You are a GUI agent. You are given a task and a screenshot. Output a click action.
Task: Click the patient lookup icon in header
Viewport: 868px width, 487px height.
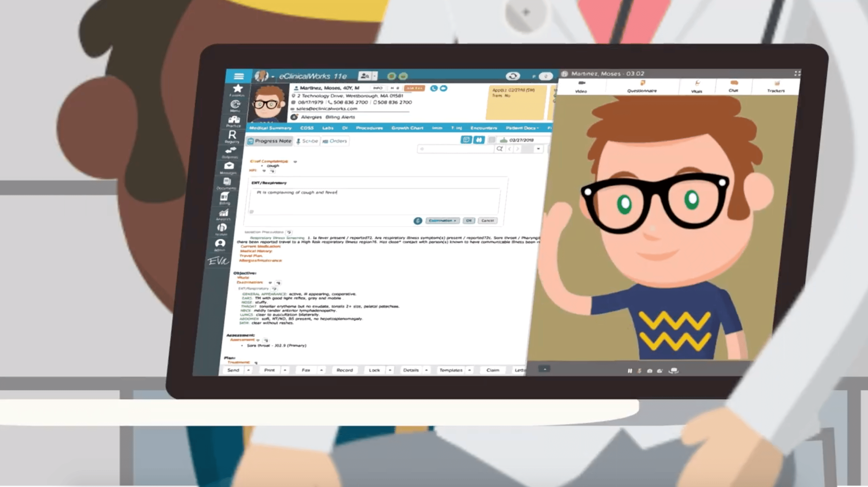[365, 76]
